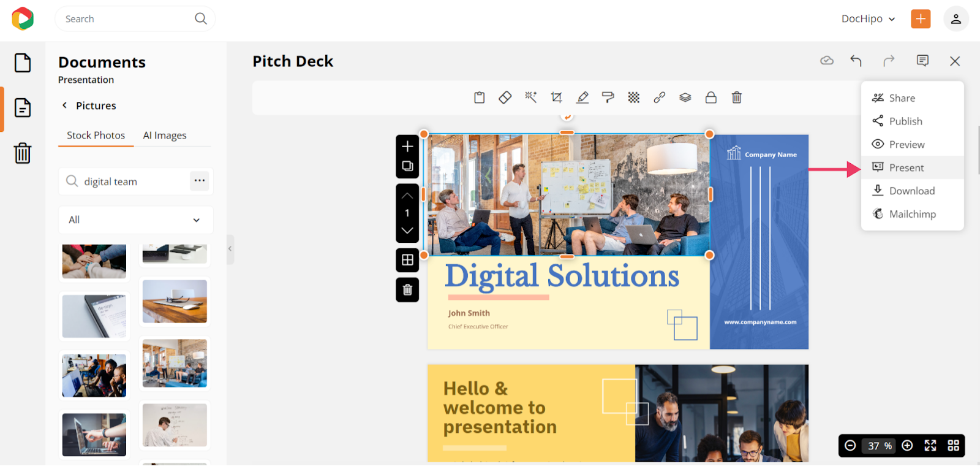The width and height of the screenshot is (980, 466).
Task: Delete selected element with toolbar trash icon
Action: click(x=736, y=97)
